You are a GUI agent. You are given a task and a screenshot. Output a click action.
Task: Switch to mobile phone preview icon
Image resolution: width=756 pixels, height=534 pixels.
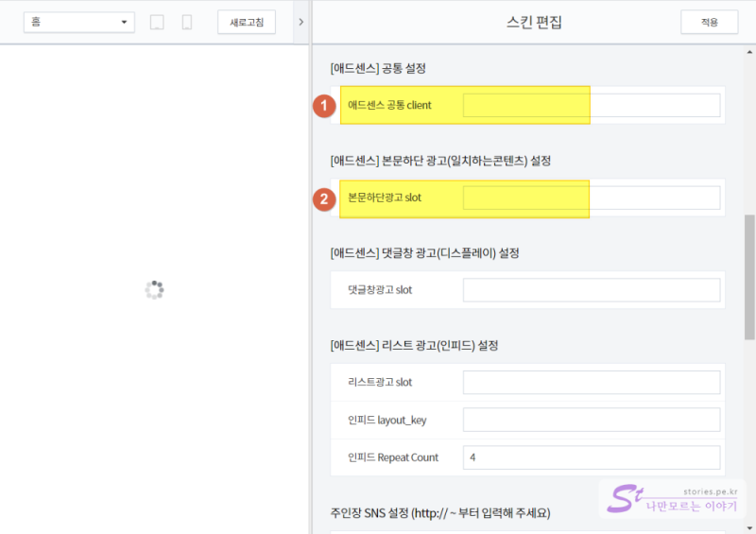pyautogui.click(x=187, y=22)
